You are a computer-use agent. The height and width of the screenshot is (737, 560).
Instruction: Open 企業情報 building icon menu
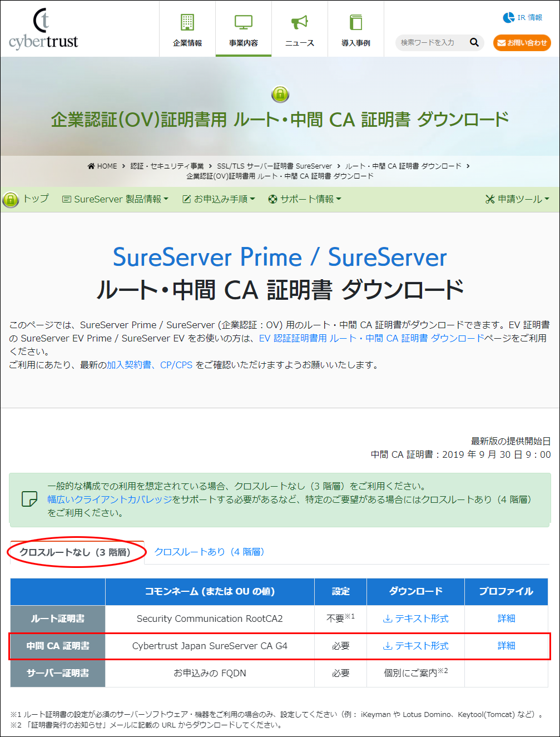(187, 29)
